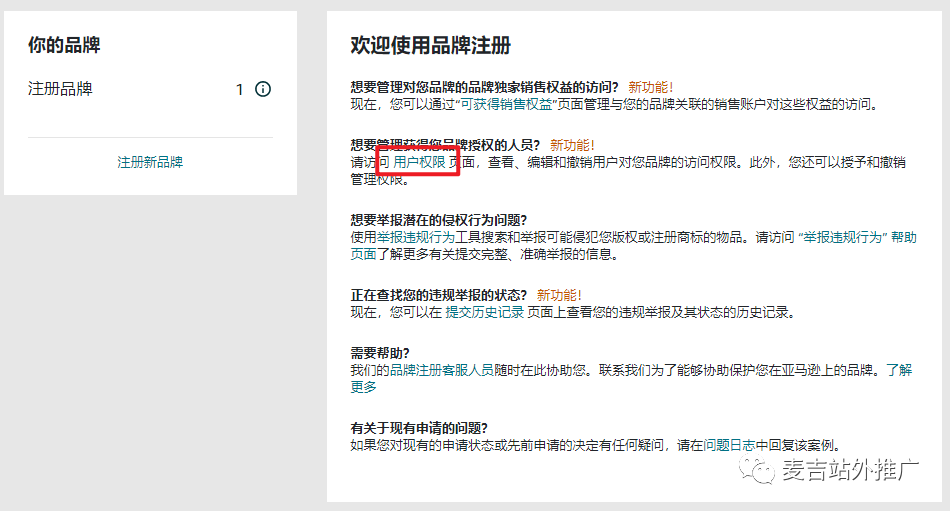
Task: Click the 了解更多 link
Action: pos(899,370)
